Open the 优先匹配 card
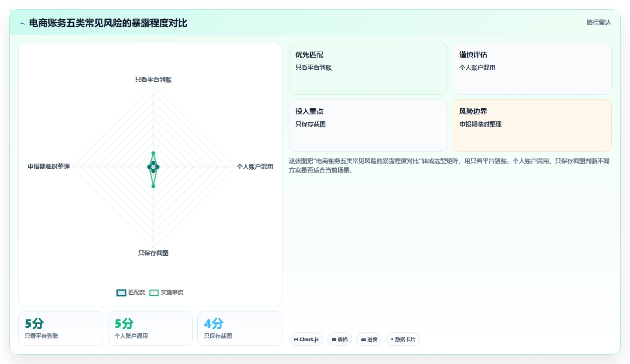The image size is (630, 364). [369, 69]
